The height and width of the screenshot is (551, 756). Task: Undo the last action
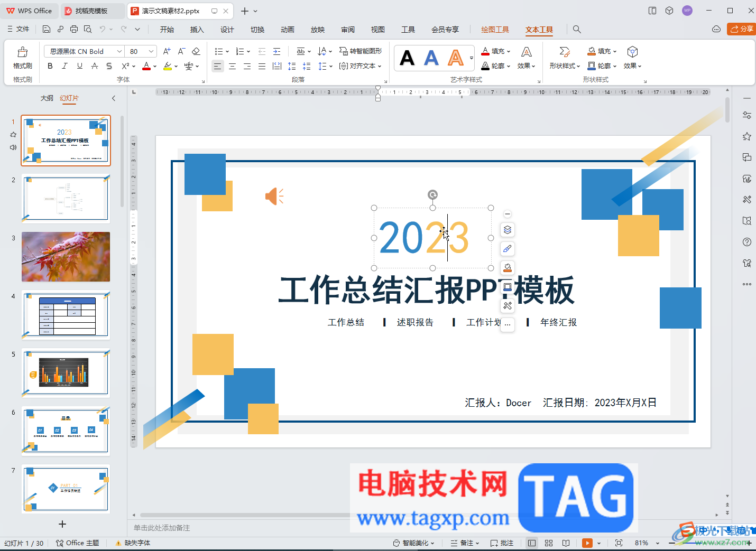(x=103, y=30)
